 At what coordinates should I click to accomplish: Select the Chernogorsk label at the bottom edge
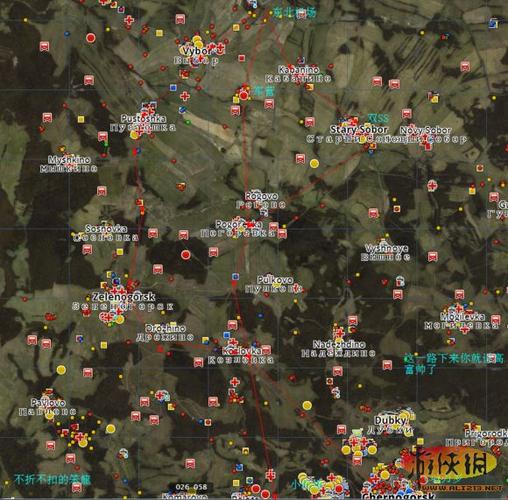pyautogui.click(x=398, y=496)
